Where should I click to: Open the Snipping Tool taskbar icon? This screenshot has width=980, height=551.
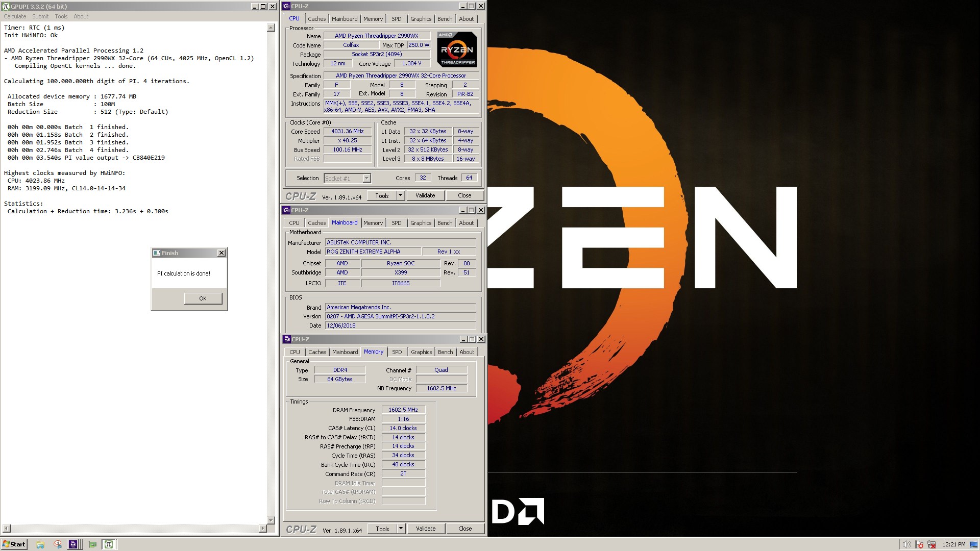[x=58, y=544]
